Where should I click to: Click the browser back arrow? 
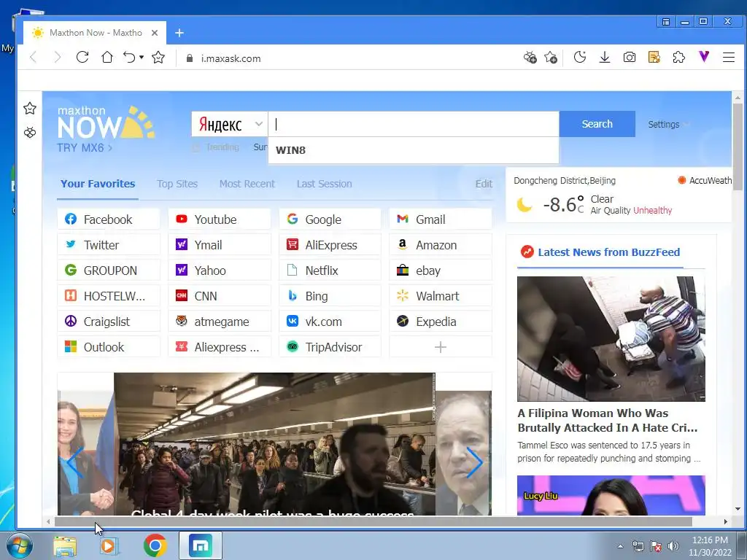[34, 58]
